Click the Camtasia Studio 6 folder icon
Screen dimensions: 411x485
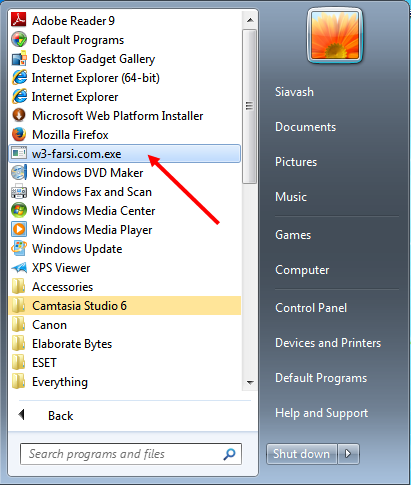[x=18, y=305]
